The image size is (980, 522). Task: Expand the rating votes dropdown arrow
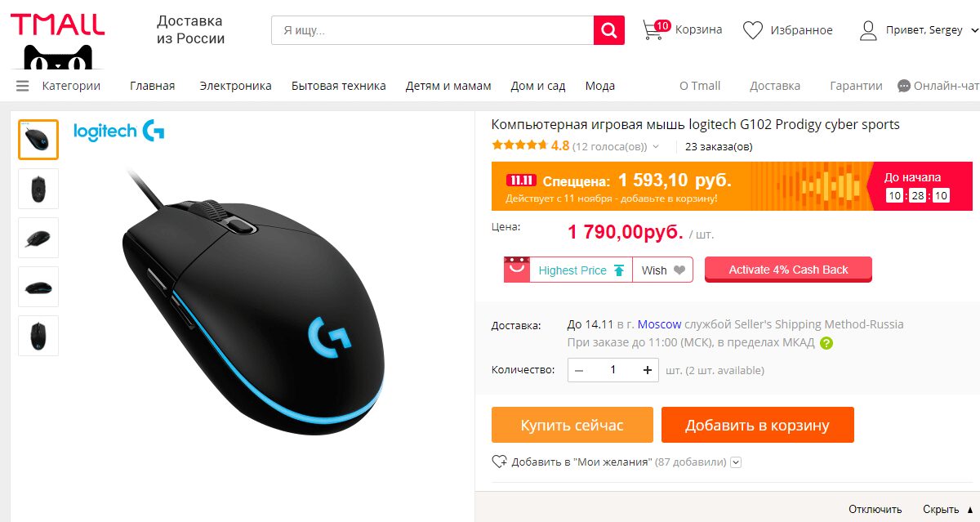tap(654, 147)
